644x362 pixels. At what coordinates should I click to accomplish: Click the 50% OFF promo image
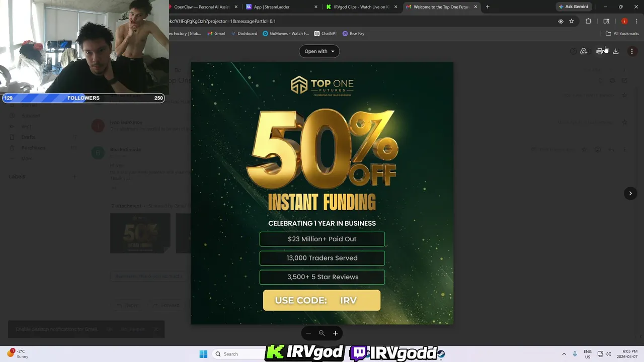322,193
